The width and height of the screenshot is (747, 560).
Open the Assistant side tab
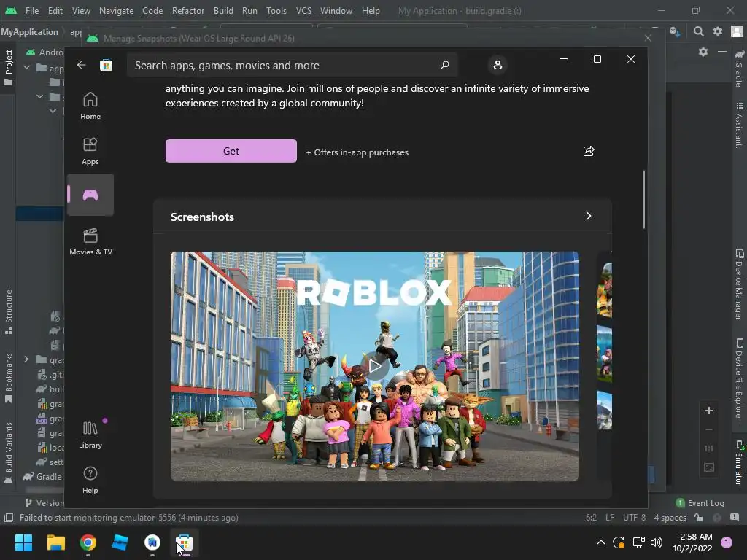[740, 125]
